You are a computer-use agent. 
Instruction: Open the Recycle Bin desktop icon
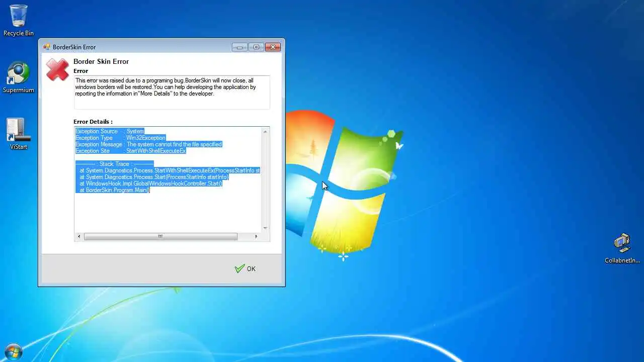(19, 20)
